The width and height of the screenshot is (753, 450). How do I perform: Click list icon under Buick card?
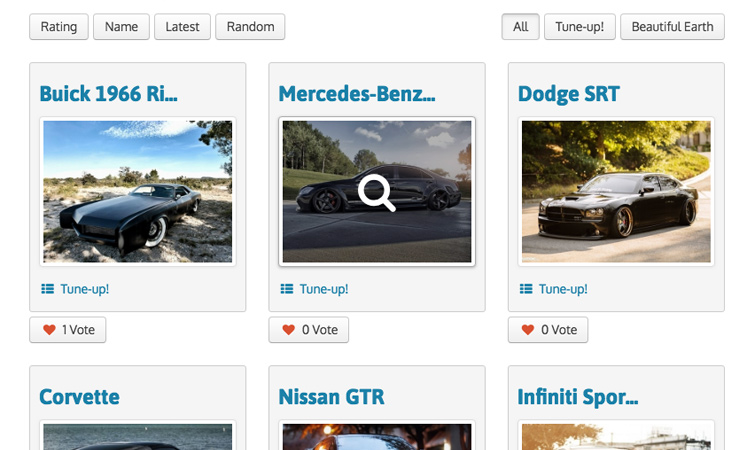[48, 289]
